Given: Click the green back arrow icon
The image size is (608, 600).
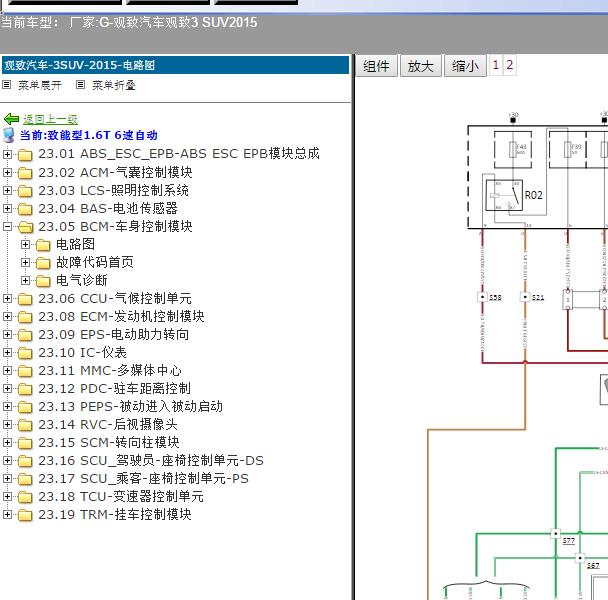Looking at the screenshot, I should pyautogui.click(x=11, y=119).
